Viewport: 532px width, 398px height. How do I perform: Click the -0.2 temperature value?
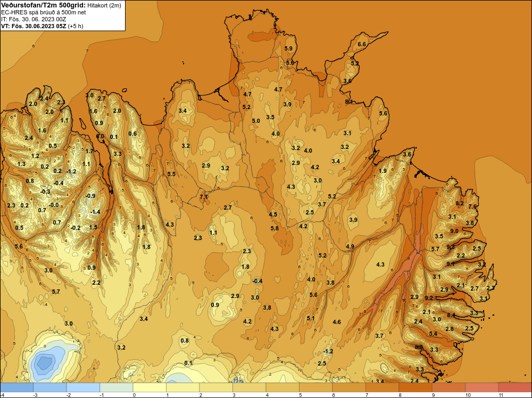coord(76,228)
